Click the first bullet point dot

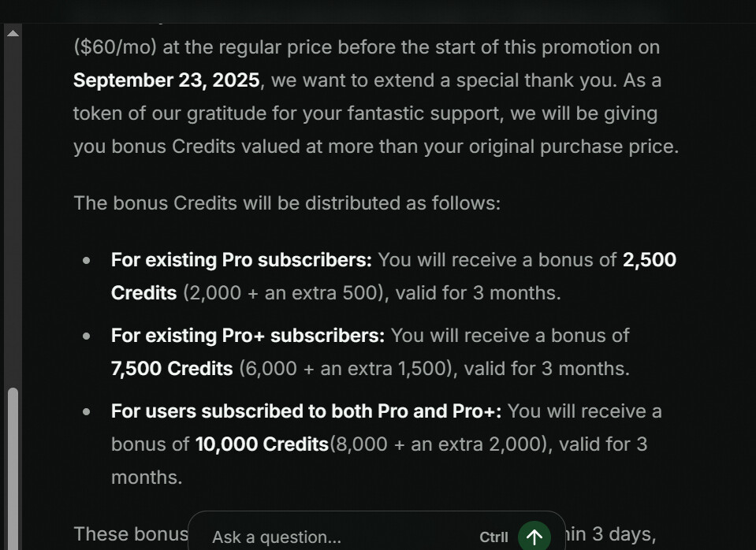coord(87,260)
